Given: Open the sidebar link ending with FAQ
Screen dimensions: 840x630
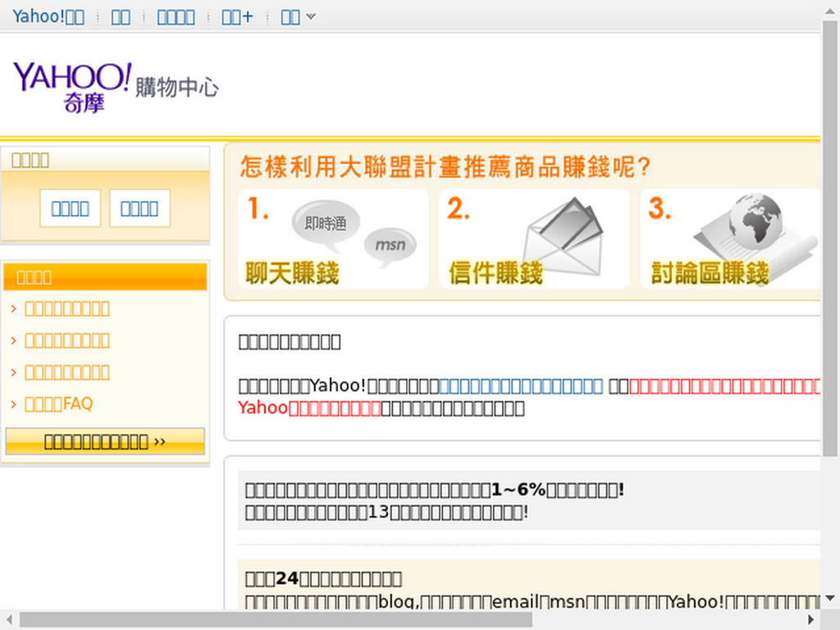Looking at the screenshot, I should point(58,404).
